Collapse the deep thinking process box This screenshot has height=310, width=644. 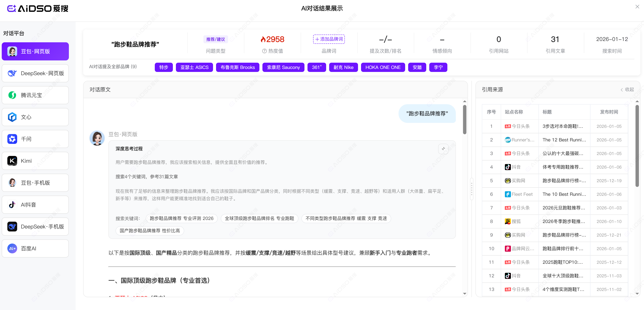coord(443,149)
